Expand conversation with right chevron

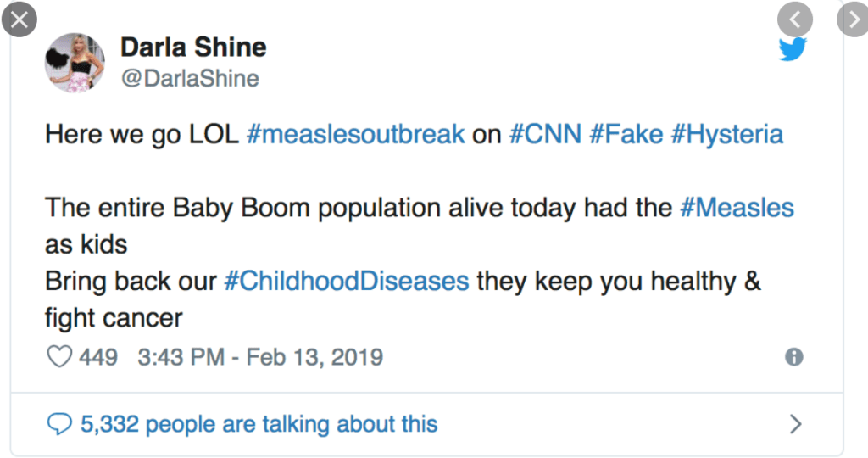coord(795,423)
